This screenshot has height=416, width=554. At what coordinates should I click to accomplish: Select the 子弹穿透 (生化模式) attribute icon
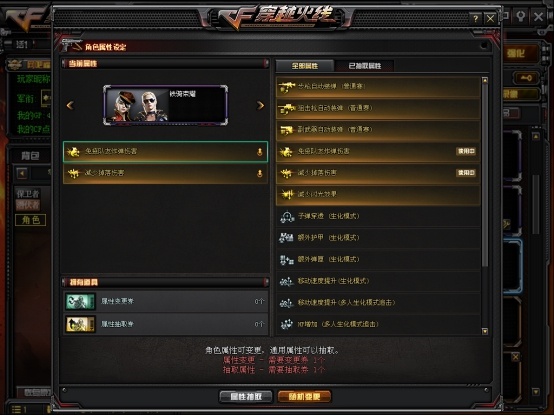287,216
